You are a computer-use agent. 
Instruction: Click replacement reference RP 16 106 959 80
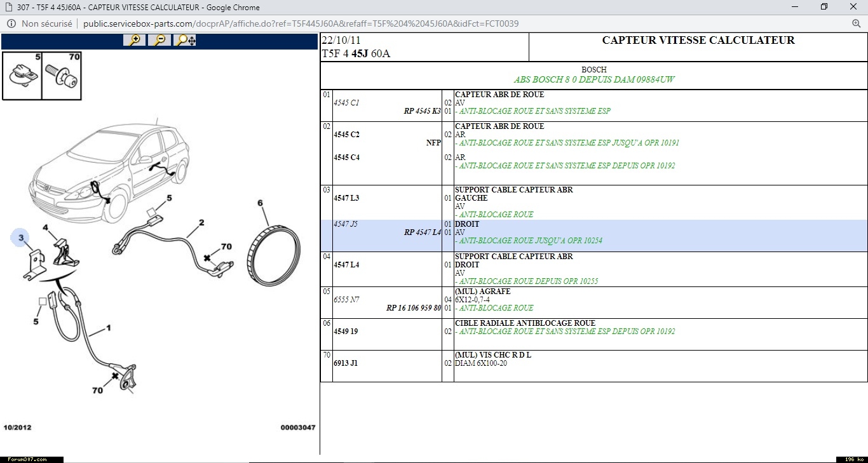[x=413, y=308]
